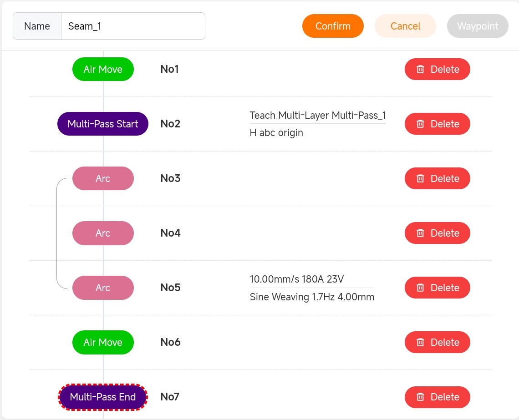Focus the Seam_1 name input field
Image resolution: width=519 pixels, height=420 pixels.
pos(132,26)
